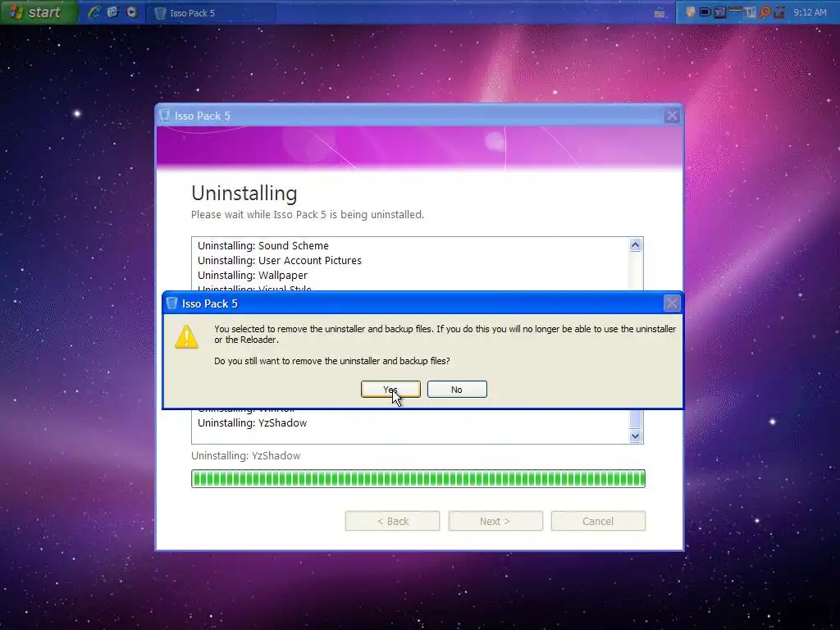Click the Cancel button in the uninstaller
The width and height of the screenshot is (840, 630).
point(598,521)
